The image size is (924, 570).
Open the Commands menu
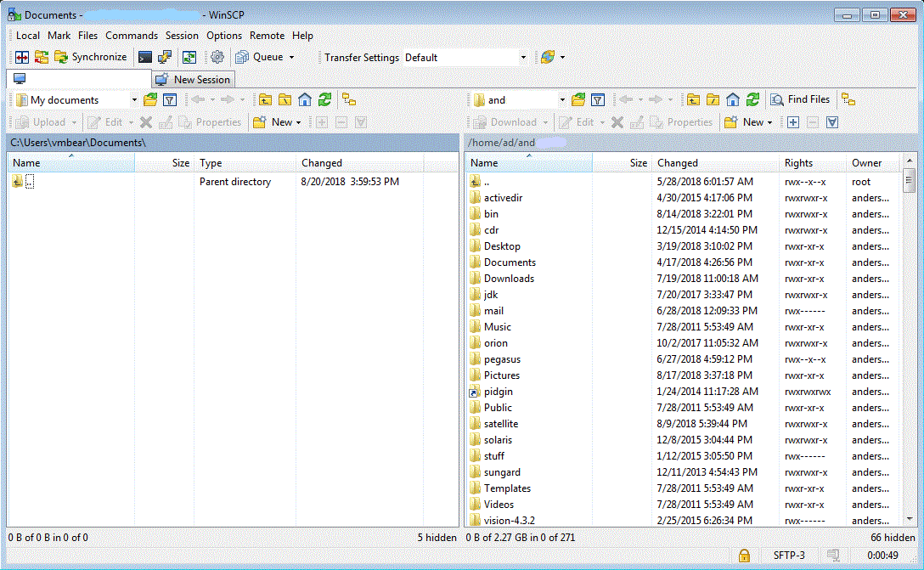(x=132, y=36)
